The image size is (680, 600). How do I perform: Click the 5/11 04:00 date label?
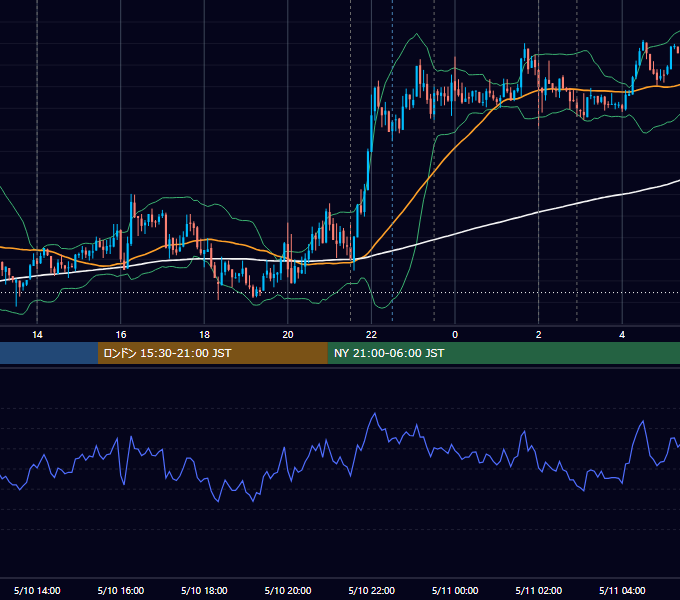(x=622, y=590)
